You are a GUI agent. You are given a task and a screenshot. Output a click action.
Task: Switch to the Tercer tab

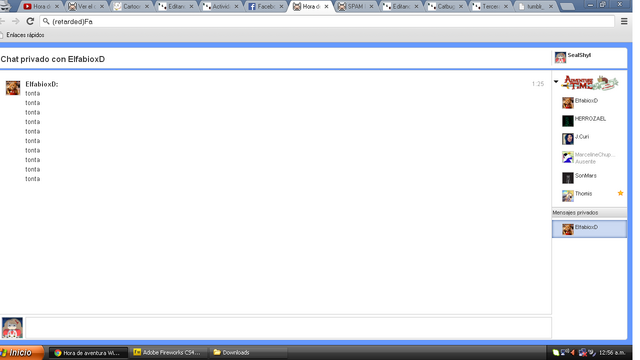click(489, 7)
